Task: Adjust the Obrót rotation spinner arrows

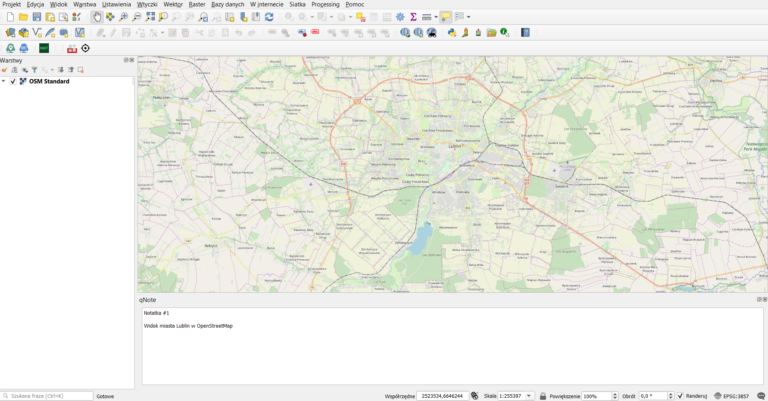Action: [671, 396]
